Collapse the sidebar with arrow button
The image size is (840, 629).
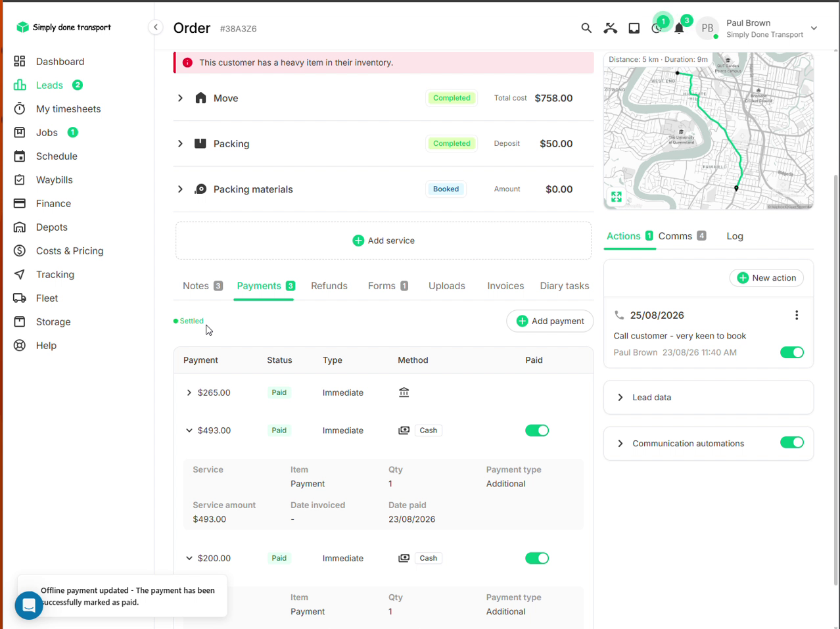tap(156, 27)
